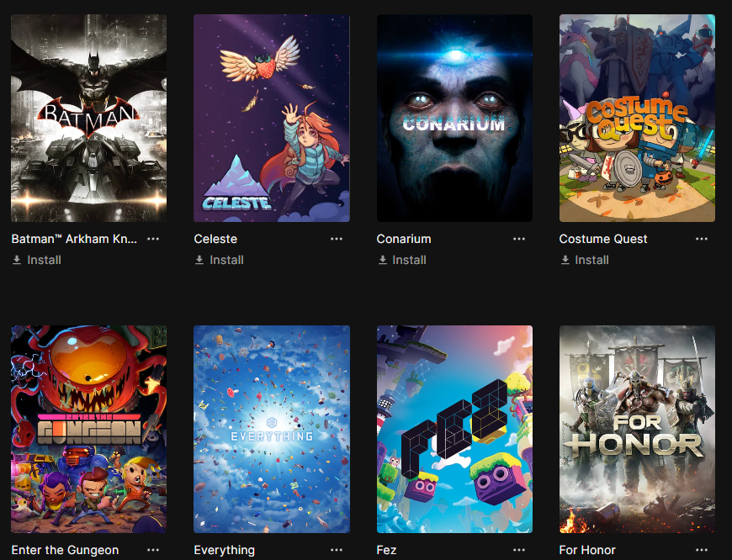Select the Batman Arkham Knight cover art
Image resolution: width=732 pixels, height=560 pixels.
88,118
